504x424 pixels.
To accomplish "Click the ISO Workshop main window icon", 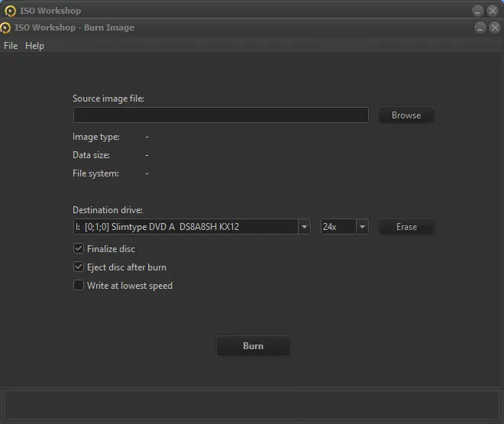I will tap(10, 11).
